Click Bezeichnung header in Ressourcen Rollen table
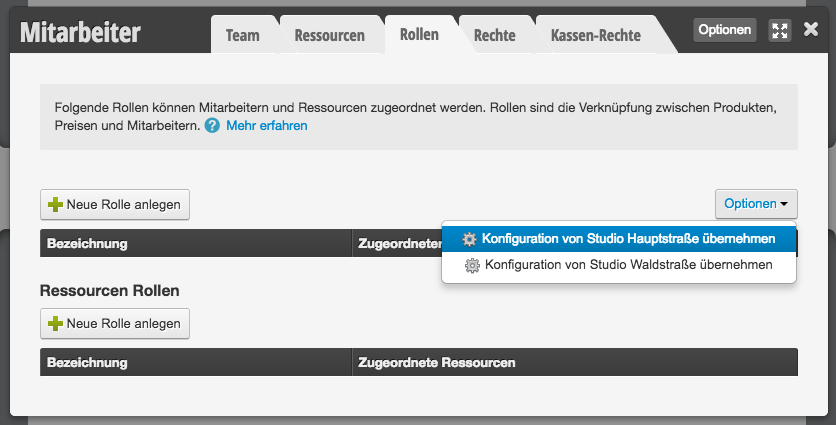This screenshot has width=836, height=425. (x=87, y=363)
